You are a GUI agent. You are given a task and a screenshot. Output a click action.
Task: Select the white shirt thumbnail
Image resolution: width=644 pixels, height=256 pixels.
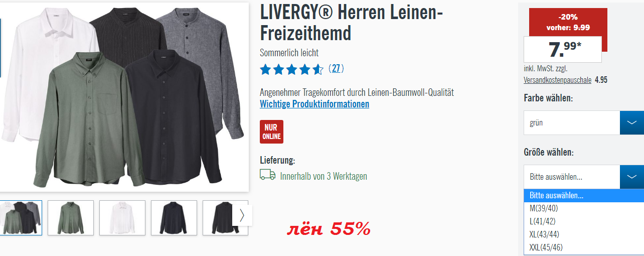click(x=122, y=218)
